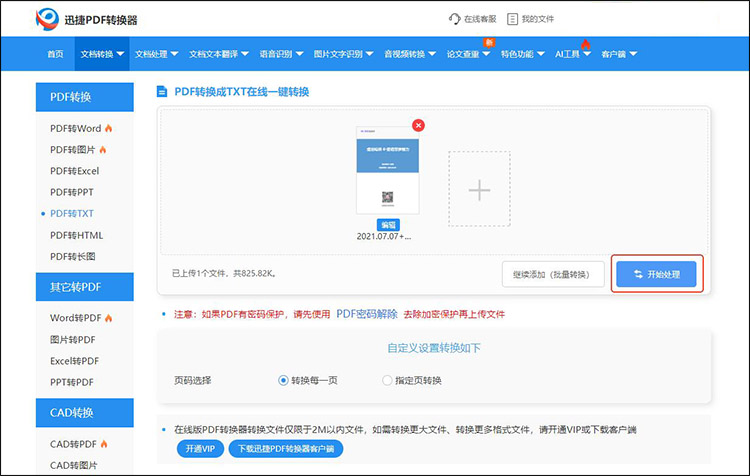Click 编辑 button under uploaded file
This screenshot has height=476, width=750.
[x=388, y=225]
